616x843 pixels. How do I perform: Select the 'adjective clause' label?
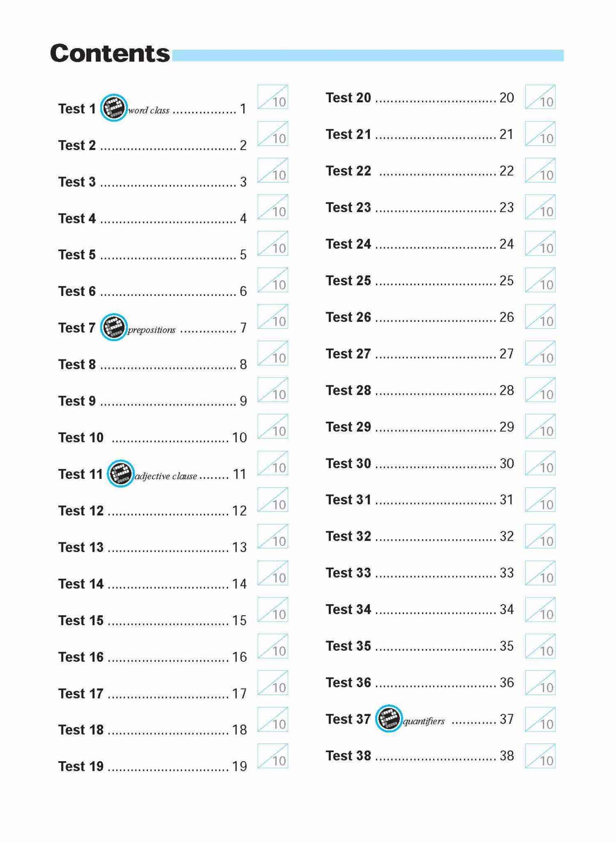[166, 476]
